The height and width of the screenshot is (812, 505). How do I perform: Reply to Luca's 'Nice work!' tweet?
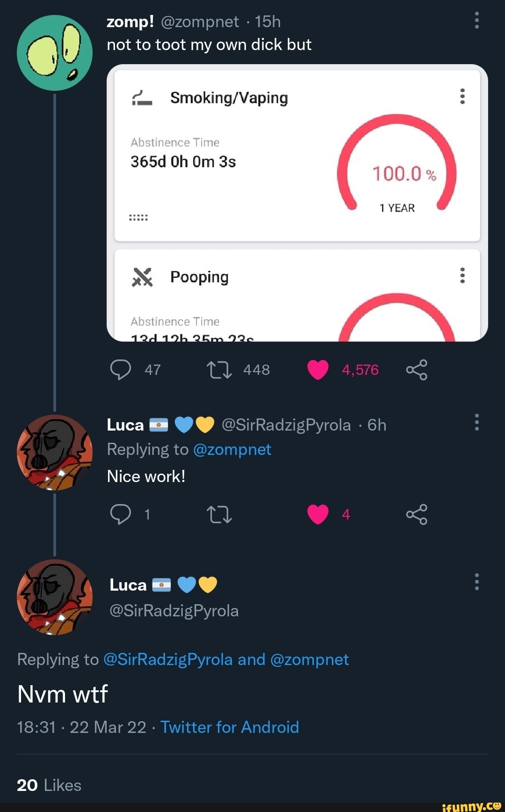(x=121, y=514)
